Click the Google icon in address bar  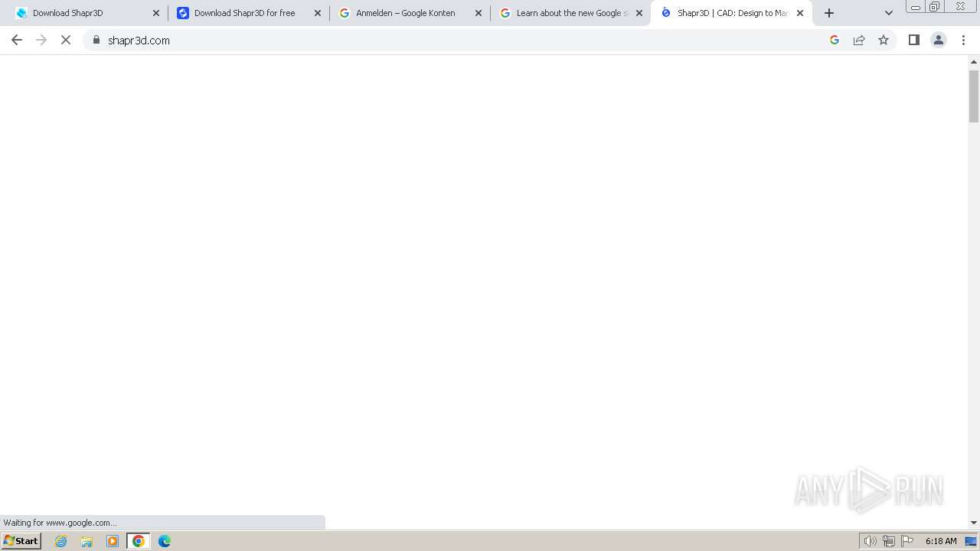click(835, 40)
